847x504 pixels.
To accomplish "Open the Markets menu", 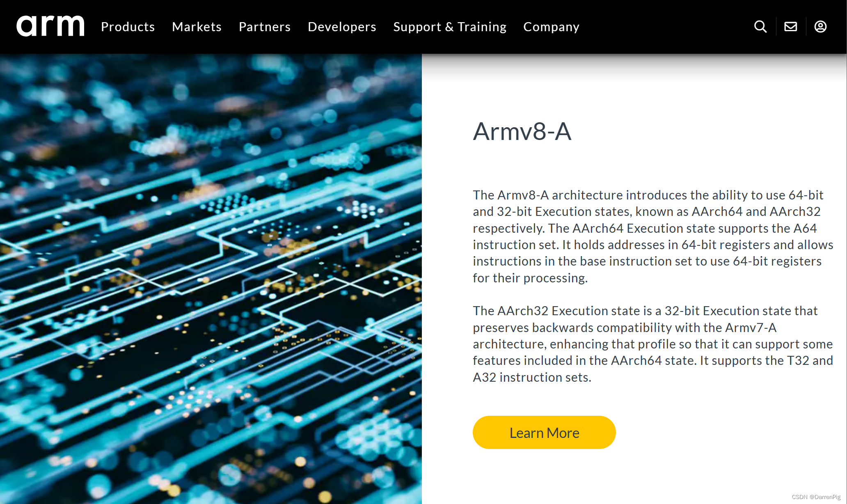I will click(x=196, y=26).
